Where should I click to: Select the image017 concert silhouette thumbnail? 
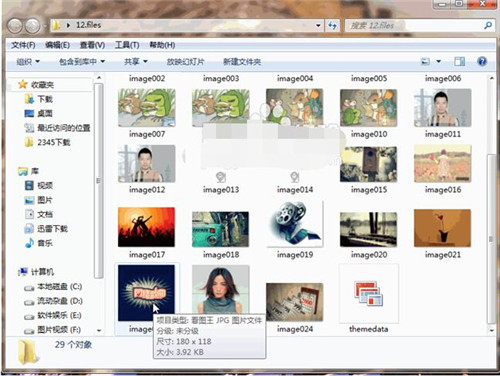click(x=146, y=227)
